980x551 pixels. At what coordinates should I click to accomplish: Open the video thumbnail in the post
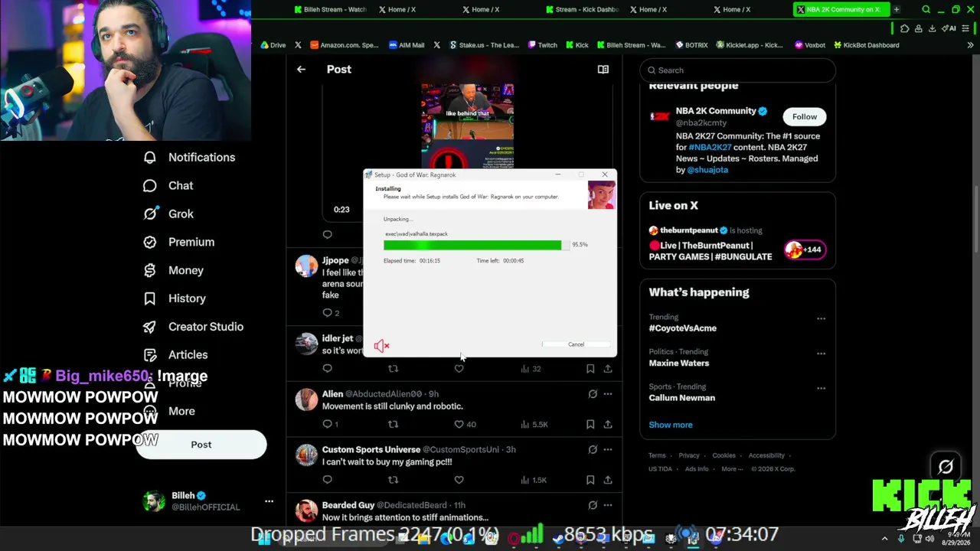coord(467,126)
